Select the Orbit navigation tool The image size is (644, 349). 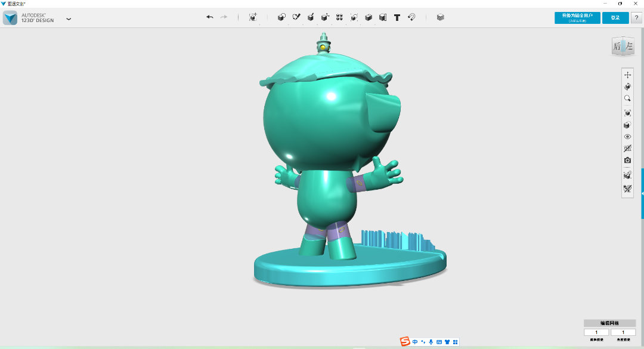pos(627,87)
